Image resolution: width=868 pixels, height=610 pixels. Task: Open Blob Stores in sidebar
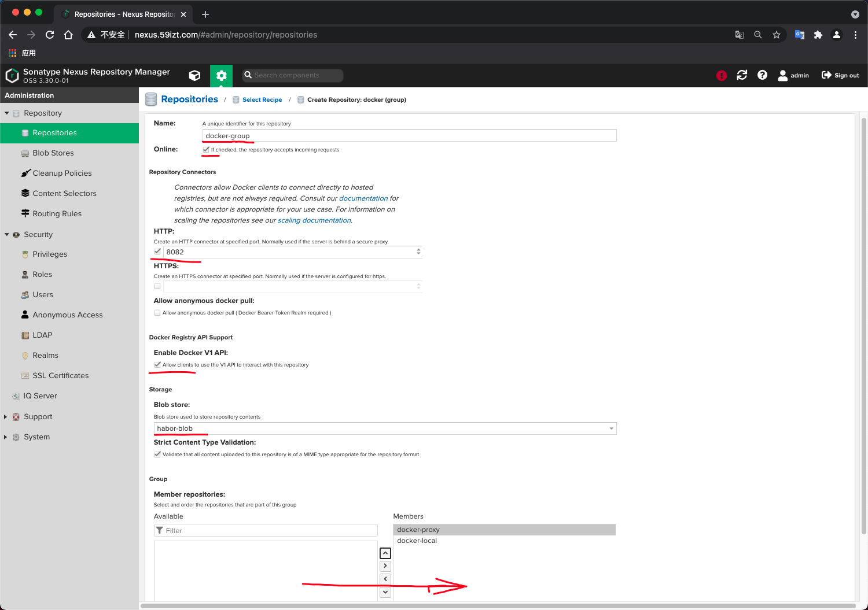69,153
